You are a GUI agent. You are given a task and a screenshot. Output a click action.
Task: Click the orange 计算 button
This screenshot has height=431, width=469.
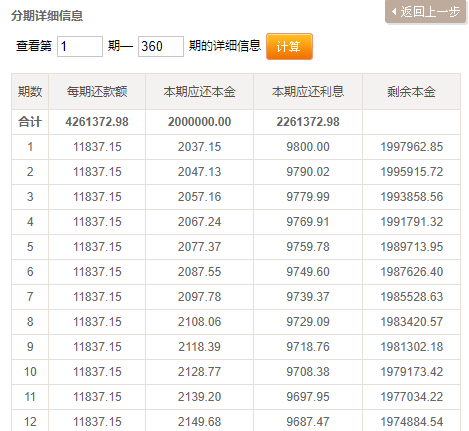click(289, 46)
